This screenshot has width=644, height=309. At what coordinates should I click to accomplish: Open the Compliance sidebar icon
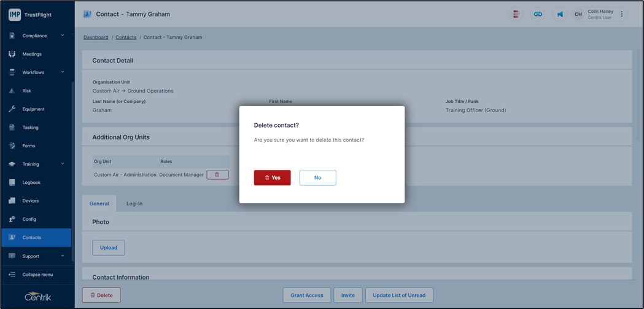click(x=12, y=36)
